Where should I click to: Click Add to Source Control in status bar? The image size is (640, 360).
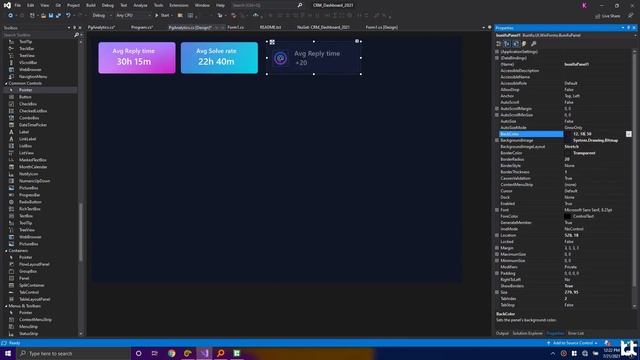click(573, 343)
